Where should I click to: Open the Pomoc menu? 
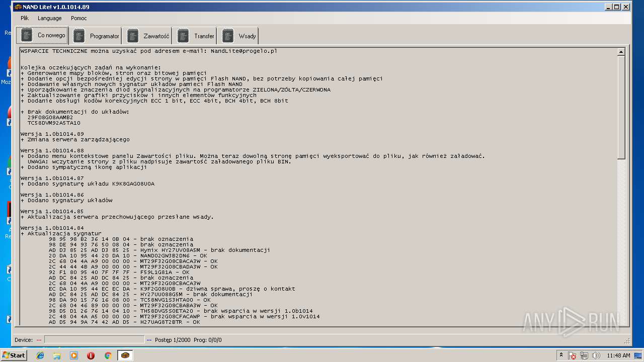(79, 18)
